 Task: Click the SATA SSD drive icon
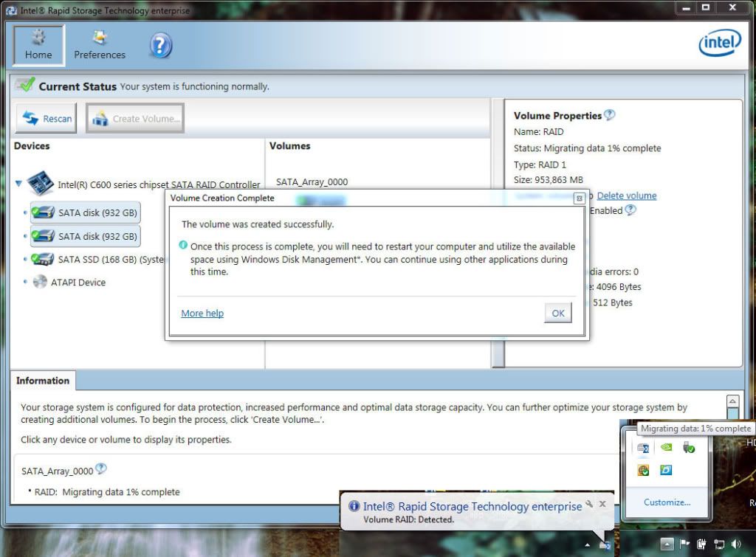click(x=42, y=259)
